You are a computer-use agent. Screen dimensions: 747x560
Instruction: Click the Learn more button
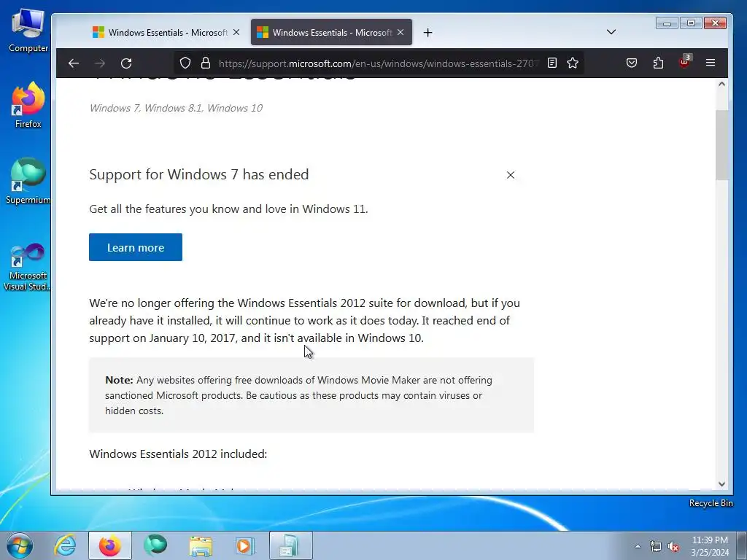click(135, 247)
